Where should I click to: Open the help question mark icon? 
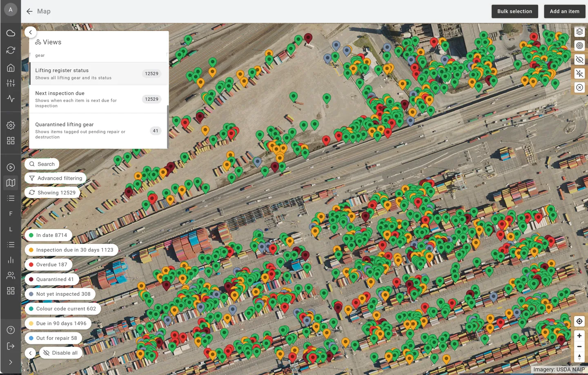click(11, 330)
